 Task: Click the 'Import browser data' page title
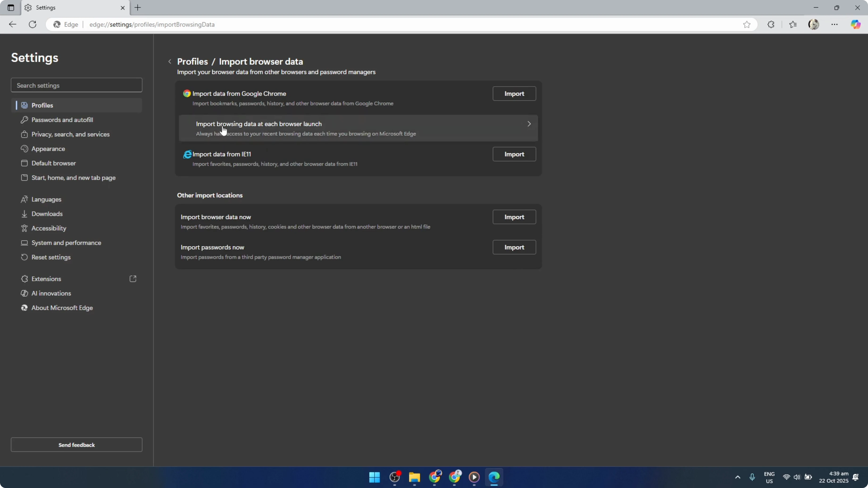[261, 62]
